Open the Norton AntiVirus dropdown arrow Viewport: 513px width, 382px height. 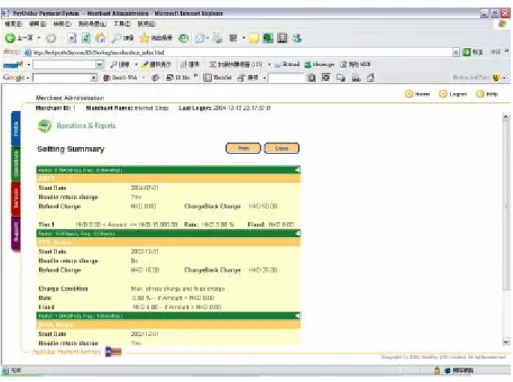tap(504, 78)
